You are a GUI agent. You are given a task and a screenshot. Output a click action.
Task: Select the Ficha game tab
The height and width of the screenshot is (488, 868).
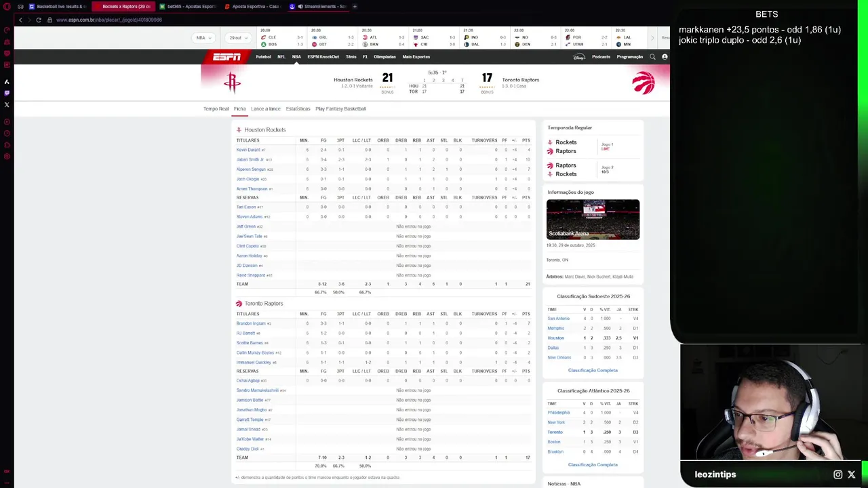[240, 108]
